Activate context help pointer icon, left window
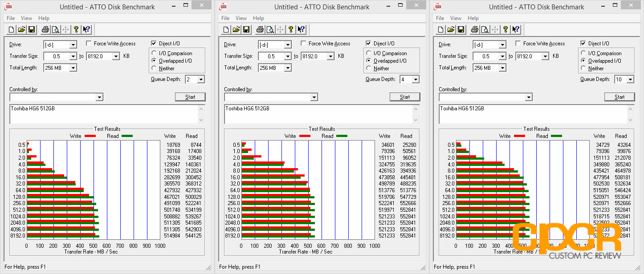Image resolution: width=644 pixels, height=274 pixels. point(86,29)
